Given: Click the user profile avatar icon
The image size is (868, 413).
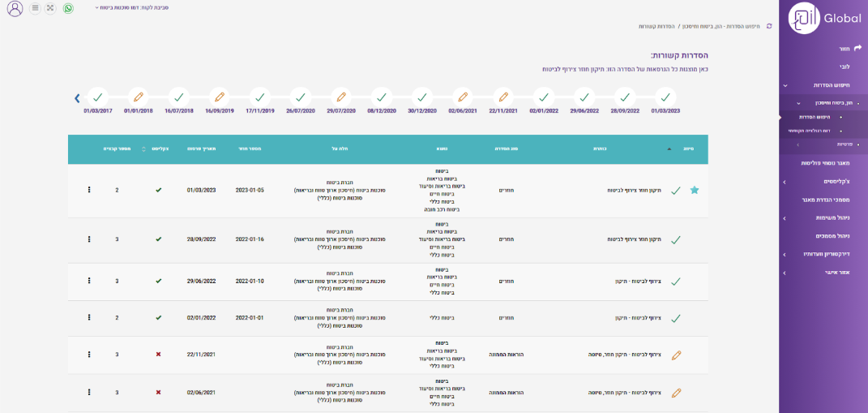Looking at the screenshot, I should pos(15,8).
